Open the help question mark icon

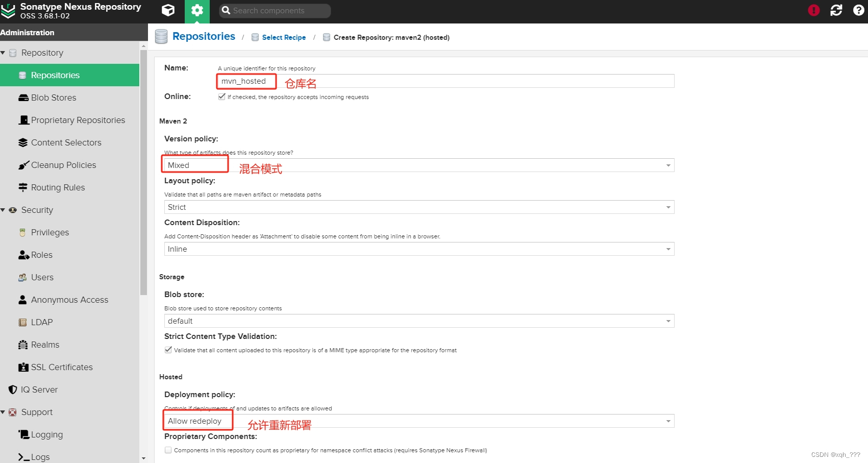tap(859, 10)
